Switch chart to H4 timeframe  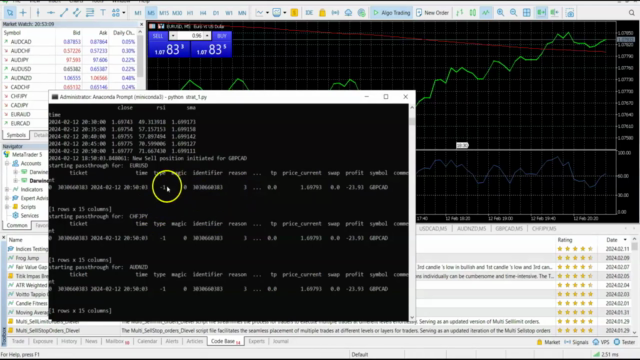tap(203, 13)
